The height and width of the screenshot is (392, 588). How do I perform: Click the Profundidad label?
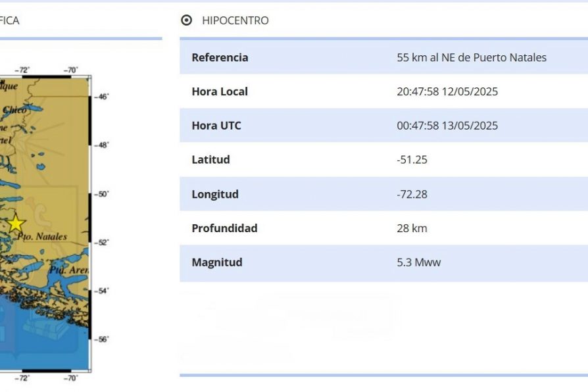point(224,228)
